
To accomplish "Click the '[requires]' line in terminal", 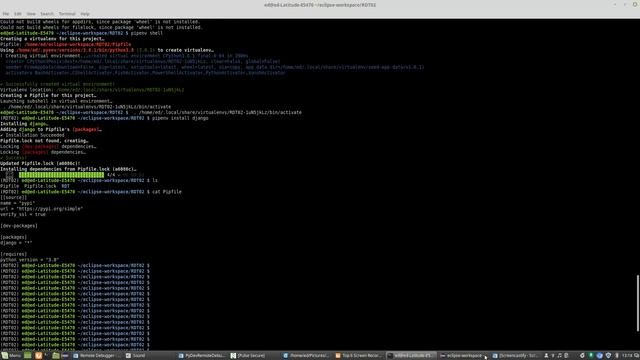I will (x=14, y=254).
